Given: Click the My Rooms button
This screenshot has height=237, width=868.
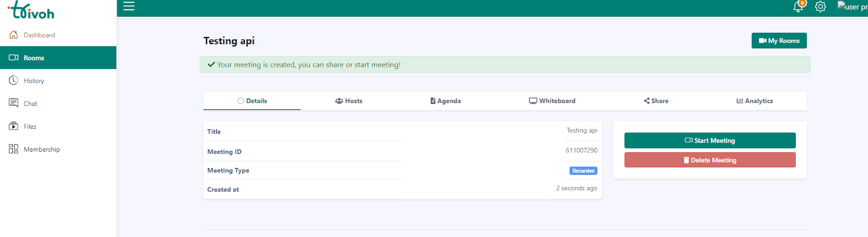Looking at the screenshot, I should (x=778, y=41).
